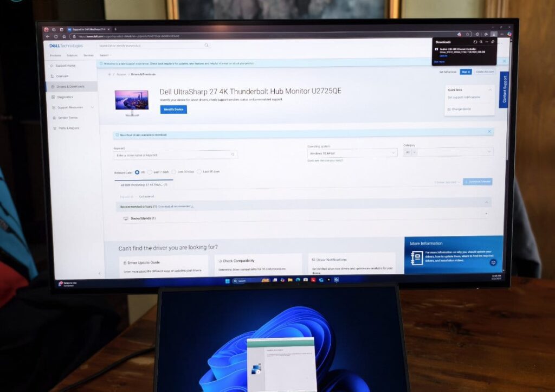Click Get support notifications link
This screenshot has width=555, height=392.
[x=464, y=98]
